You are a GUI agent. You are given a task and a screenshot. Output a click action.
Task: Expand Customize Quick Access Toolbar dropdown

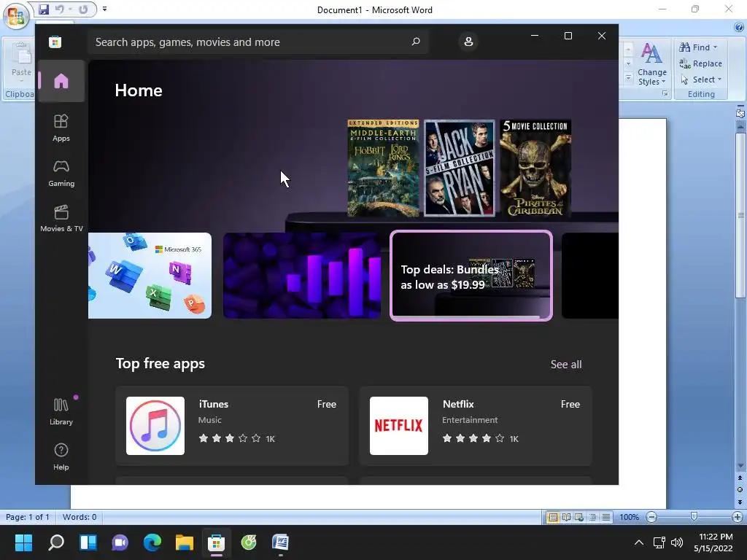point(105,9)
